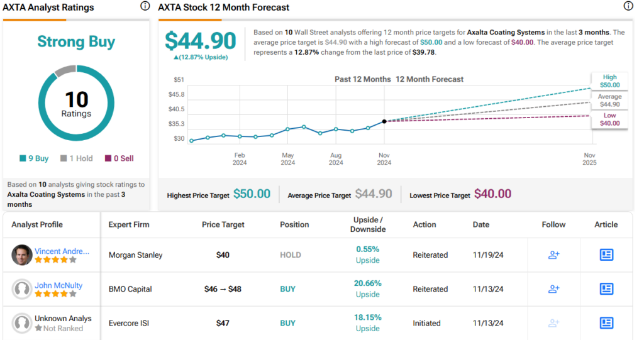Open article for Morgan Stanley rating
Screen dimensions: 644x340
606,255
